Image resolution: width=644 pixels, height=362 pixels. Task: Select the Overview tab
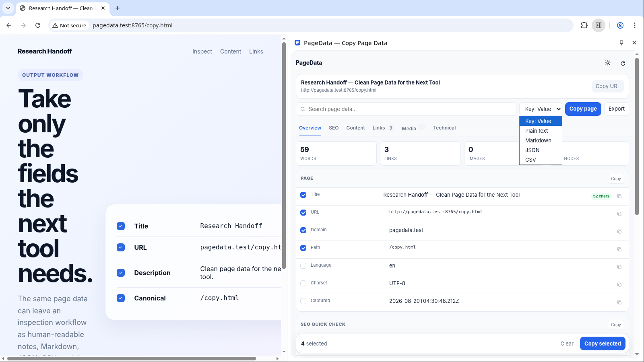click(310, 128)
